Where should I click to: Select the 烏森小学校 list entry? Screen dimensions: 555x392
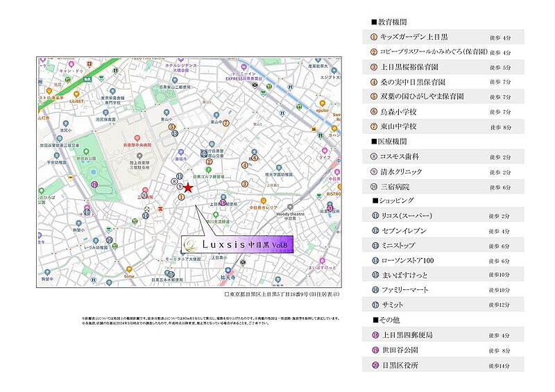pos(398,112)
